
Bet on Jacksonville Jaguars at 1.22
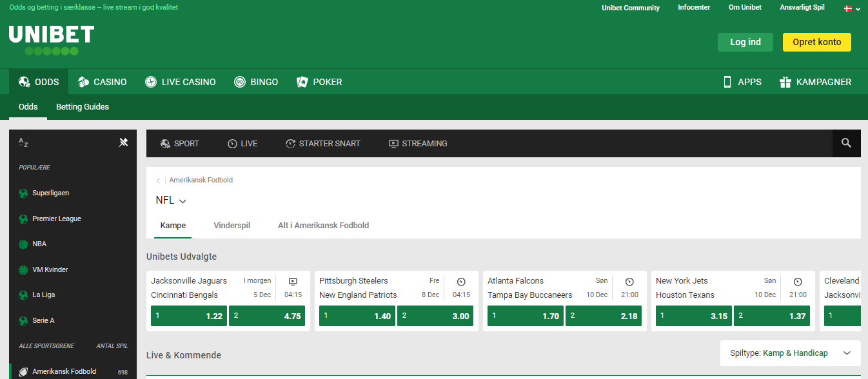click(189, 316)
